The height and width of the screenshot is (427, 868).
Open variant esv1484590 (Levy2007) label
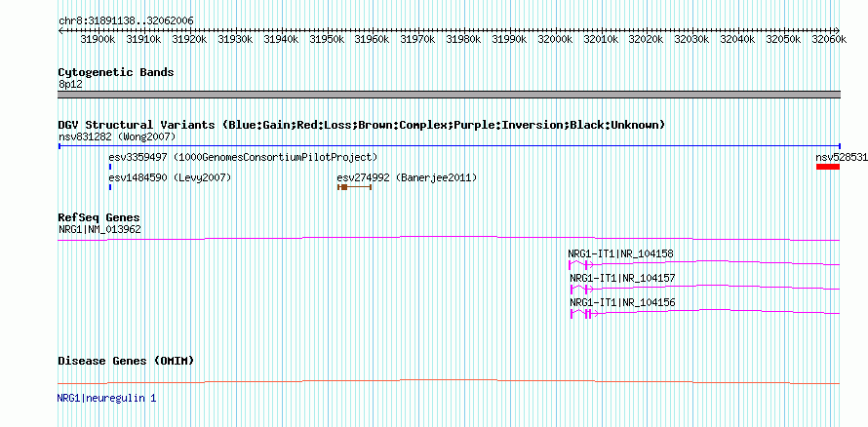(170, 178)
